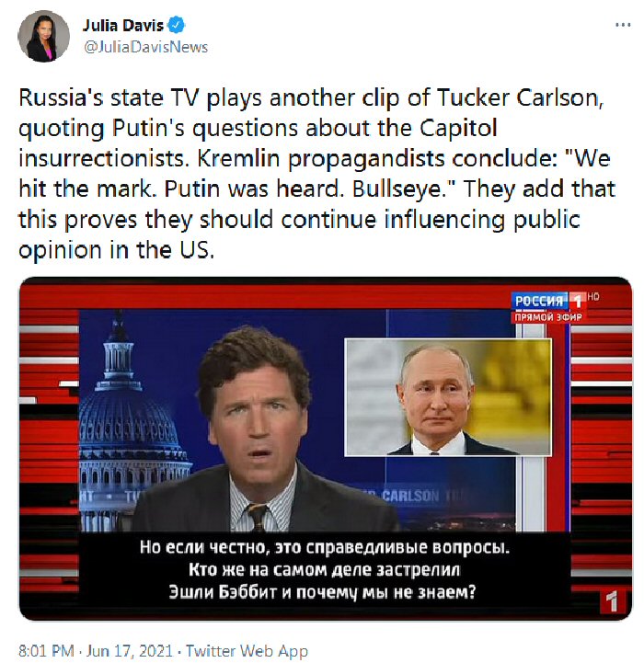The height and width of the screenshot is (663, 644).
Task: Open the @JuliaDavisNews handle link
Action: (145, 47)
